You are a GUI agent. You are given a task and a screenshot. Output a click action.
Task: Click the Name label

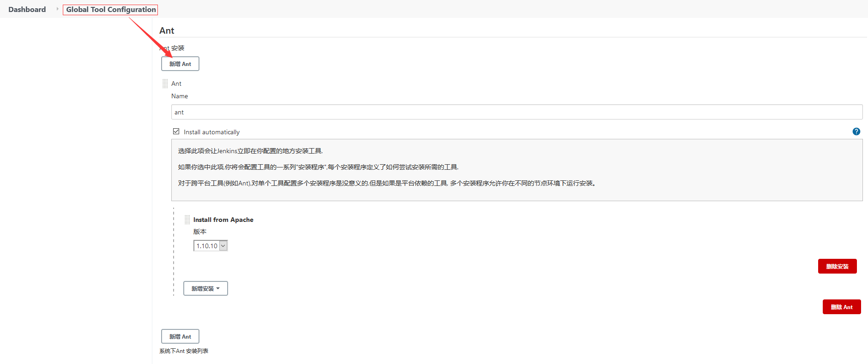pos(180,96)
